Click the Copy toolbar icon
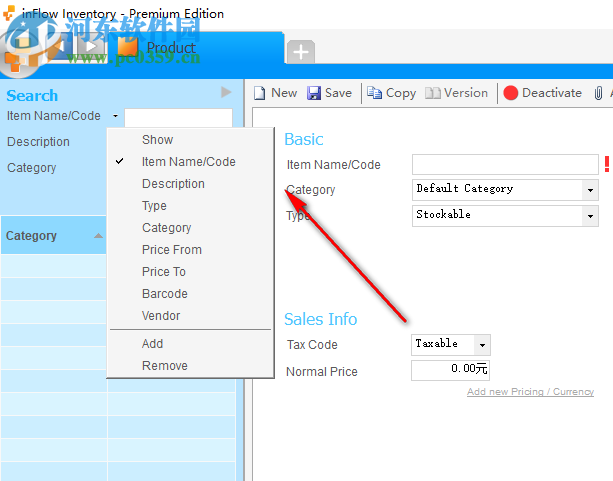Image resolution: width=613 pixels, height=481 pixels. pyautogui.click(x=374, y=93)
